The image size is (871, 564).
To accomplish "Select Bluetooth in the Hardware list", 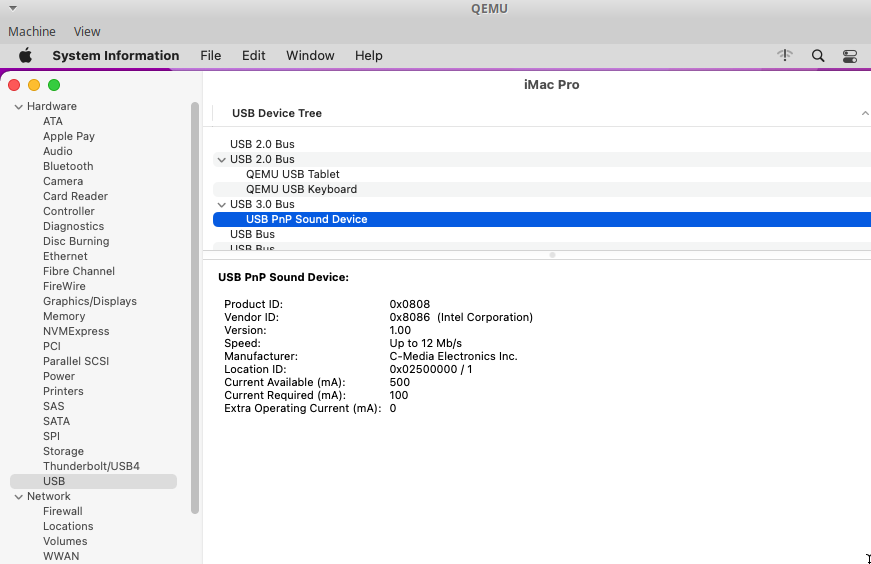I will point(68,166).
